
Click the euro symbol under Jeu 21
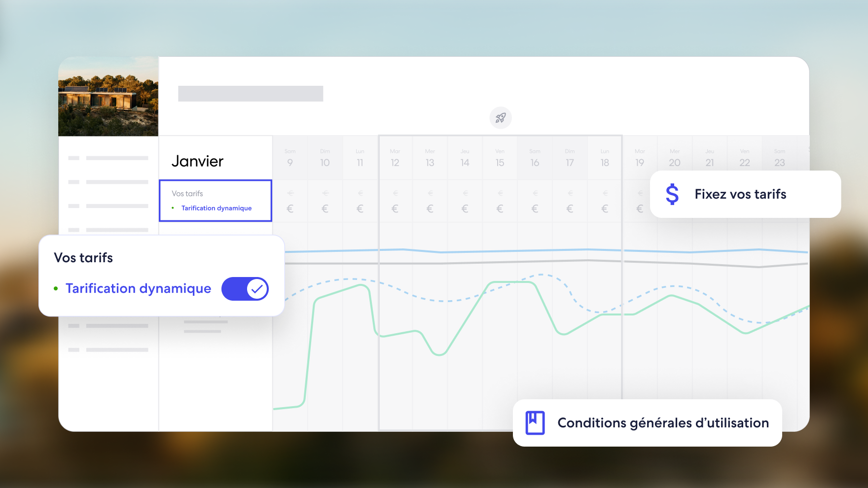(709, 207)
